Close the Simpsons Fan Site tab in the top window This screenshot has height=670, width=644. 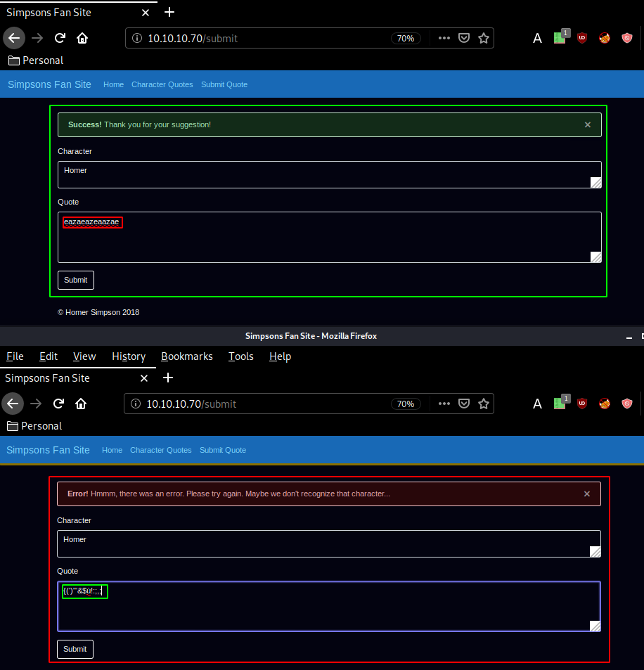pos(146,13)
